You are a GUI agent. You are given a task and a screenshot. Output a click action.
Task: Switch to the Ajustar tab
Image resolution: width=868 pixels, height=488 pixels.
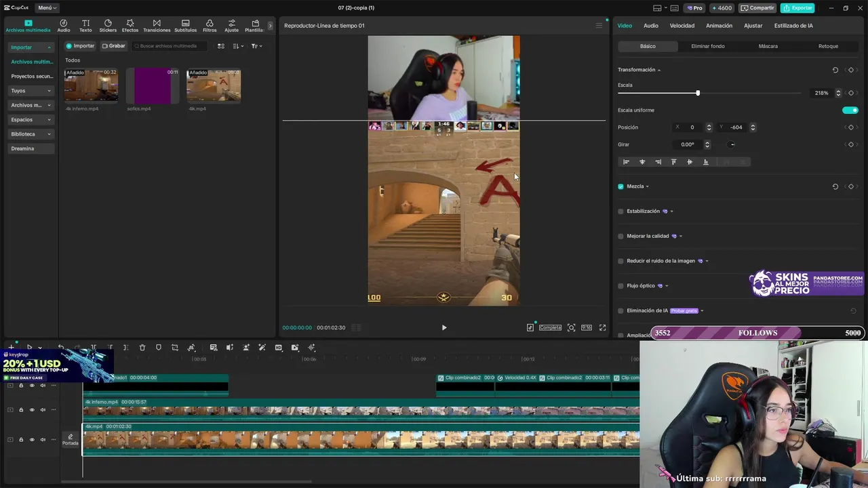pyautogui.click(x=753, y=26)
